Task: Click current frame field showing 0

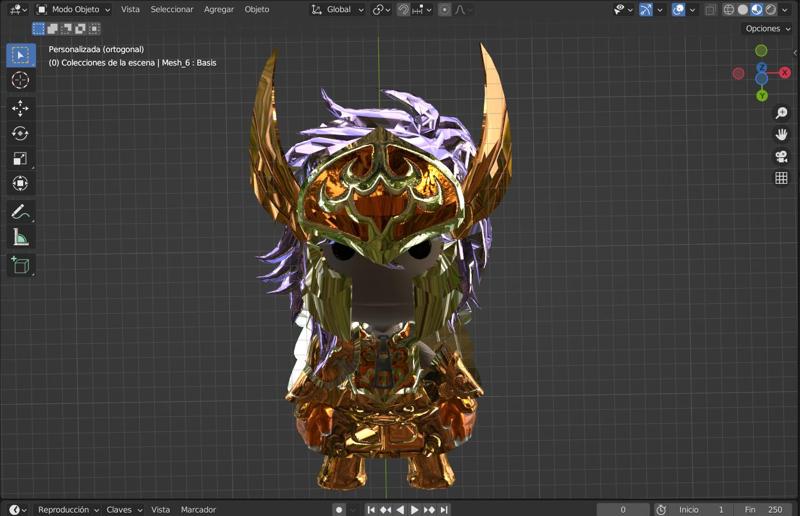Action: (x=623, y=509)
